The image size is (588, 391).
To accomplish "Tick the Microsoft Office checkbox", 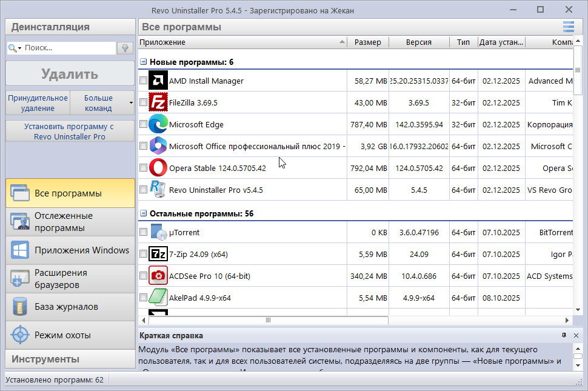I will [143, 146].
